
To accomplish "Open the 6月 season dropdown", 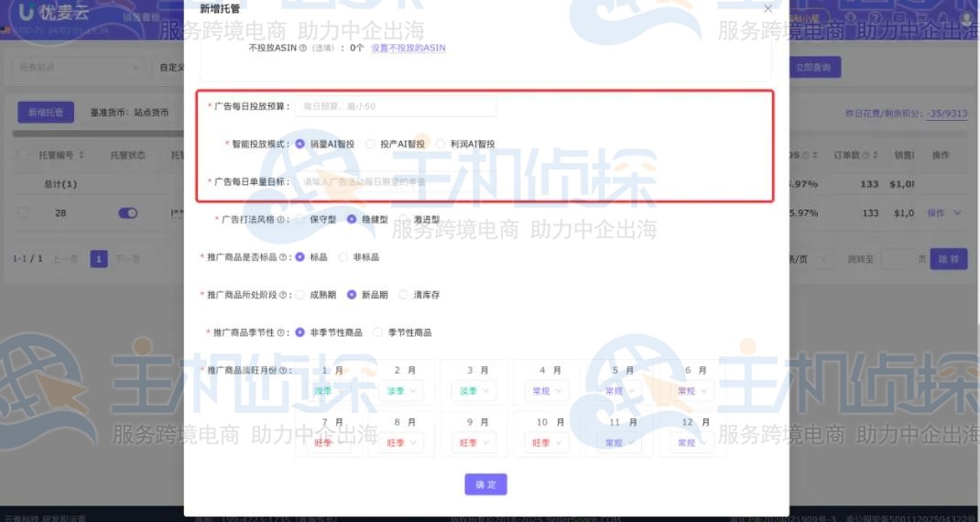I will coord(692,391).
